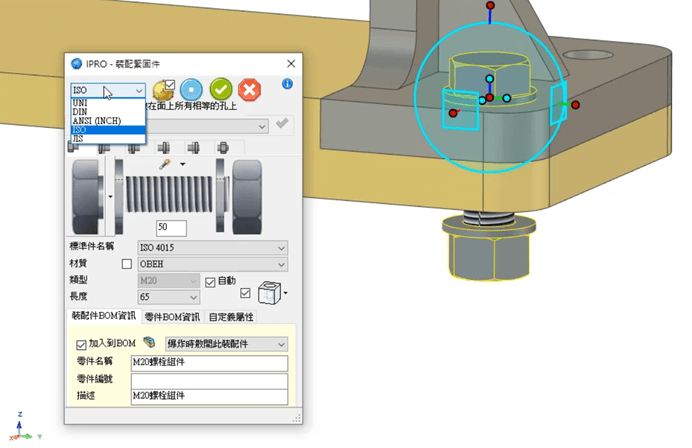
Task: Cancel with the red X octagon button
Action: coord(249,90)
